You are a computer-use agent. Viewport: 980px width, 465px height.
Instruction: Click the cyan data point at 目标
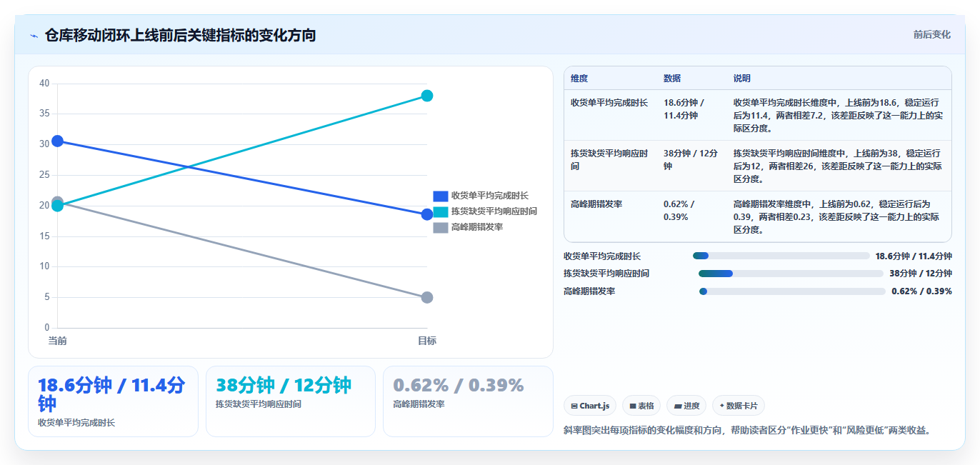point(427,96)
